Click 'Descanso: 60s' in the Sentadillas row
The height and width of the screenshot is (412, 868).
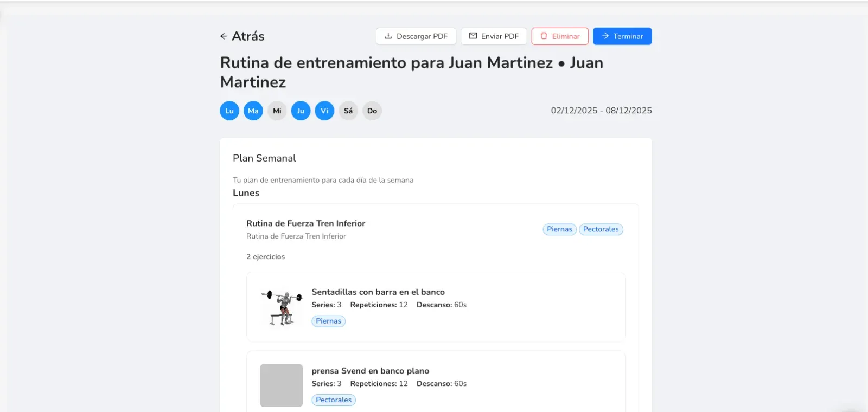pyautogui.click(x=442, y=305)
